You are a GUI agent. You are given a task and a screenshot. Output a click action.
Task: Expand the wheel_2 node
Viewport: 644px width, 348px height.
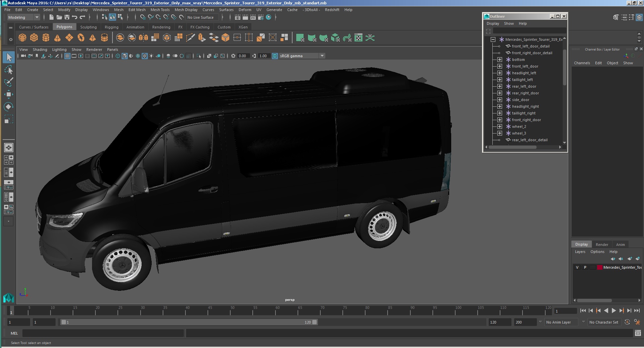tap(500, 126)
